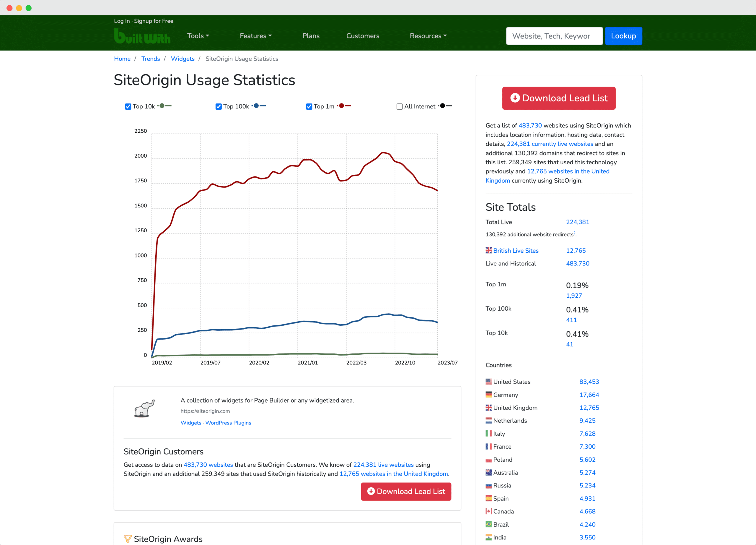This screenshot has height=545, width=756.
Task: Open the British Live Sites link
Action: [x=515, y=251]
